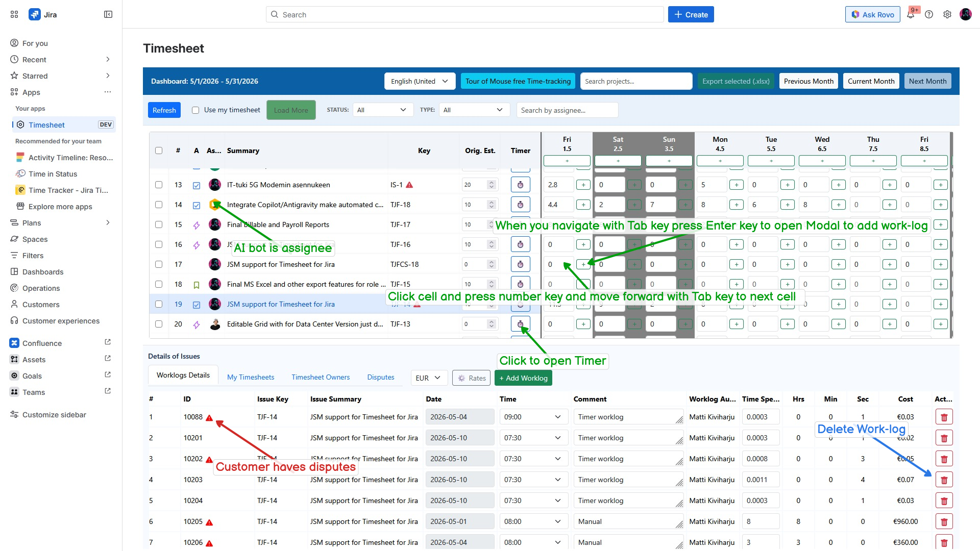Open Confluence external link icon

108,342
